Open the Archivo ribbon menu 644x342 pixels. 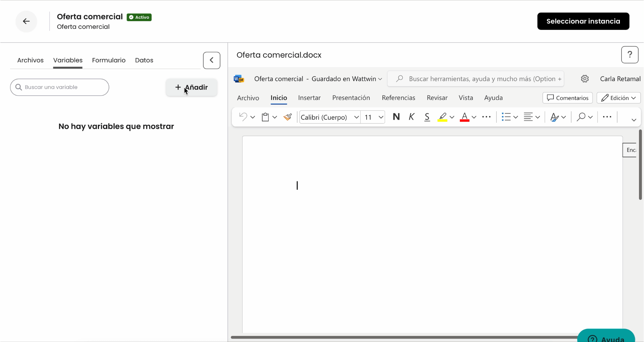[x=248, y=98]
